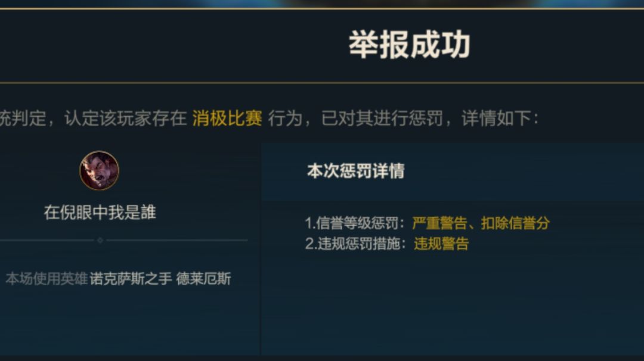The image size is (644, 361).
Task: Click empty area of penalty details panel
Action: (x=452, y=304)
